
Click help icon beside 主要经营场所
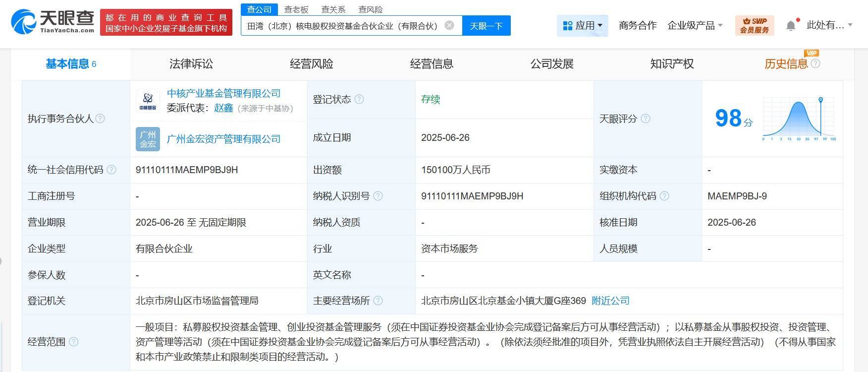pos(378,301)
